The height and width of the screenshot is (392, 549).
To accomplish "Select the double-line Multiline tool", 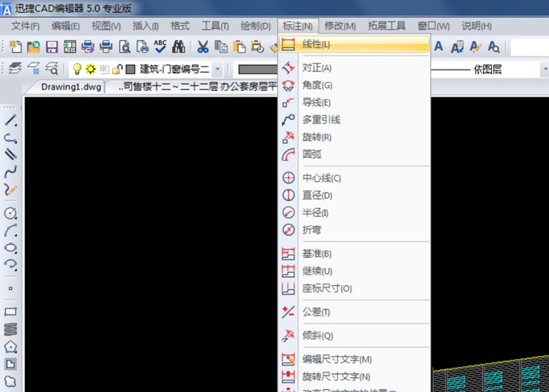I will (10, 154).
